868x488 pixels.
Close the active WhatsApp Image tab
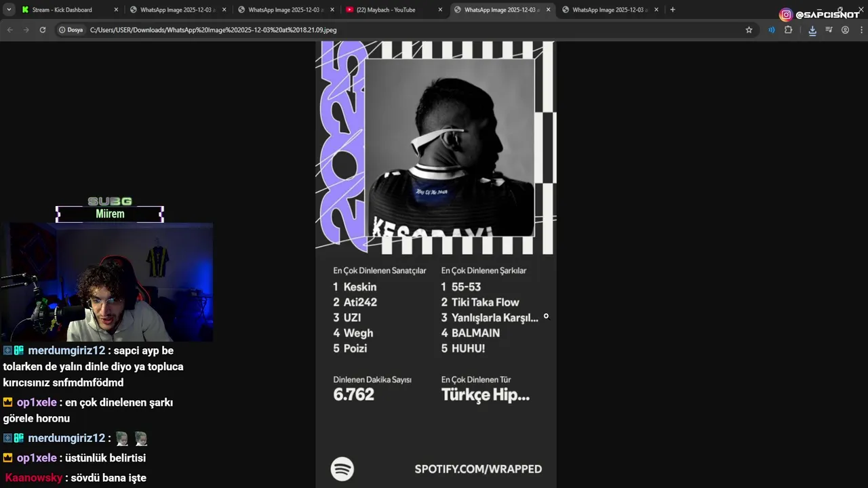pos(548,9)
